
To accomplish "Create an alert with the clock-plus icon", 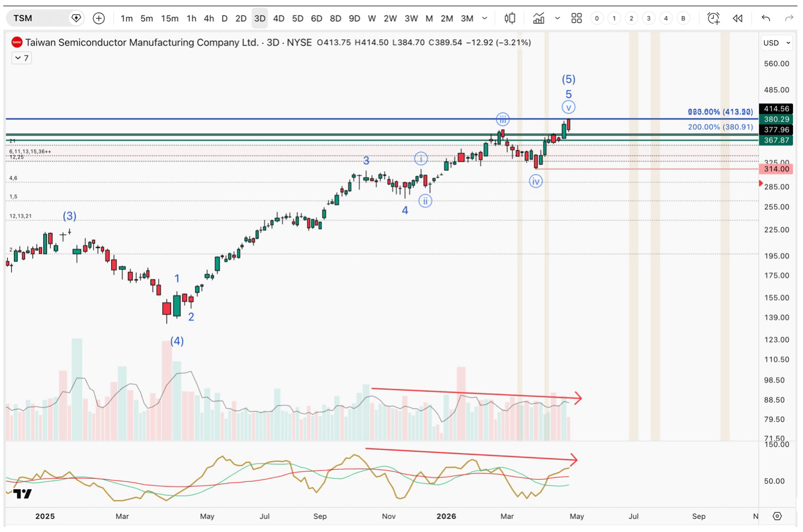I will tap(714, 18).
